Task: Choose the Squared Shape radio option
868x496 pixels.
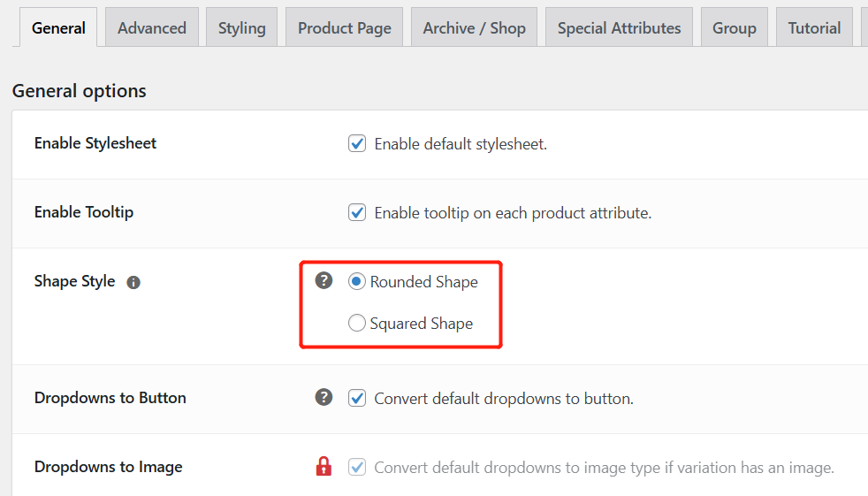Action: pyautogui.click(x=357, y=324)
